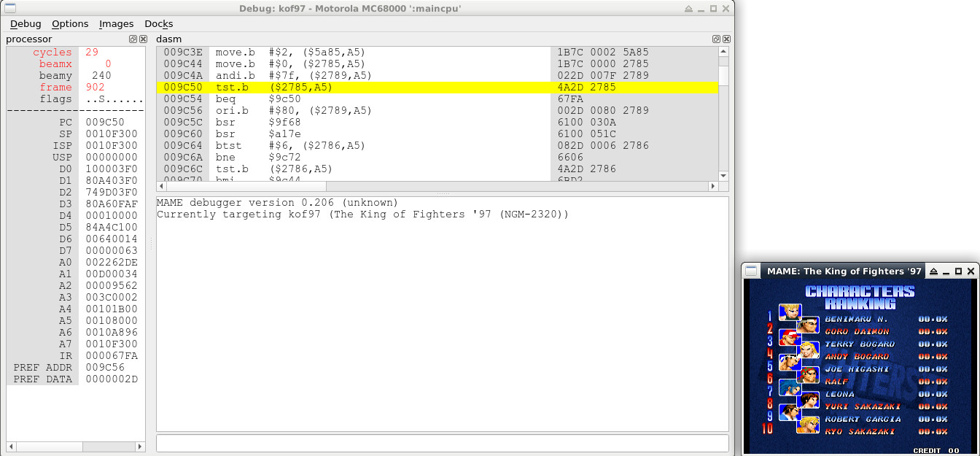Close the dasm dock panel
The image size is (980, 456).
tap(726, 39)
